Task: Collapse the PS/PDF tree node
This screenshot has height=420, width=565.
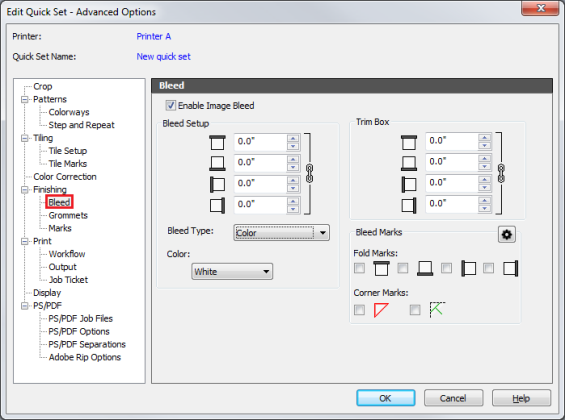Action: coord(25,306)
